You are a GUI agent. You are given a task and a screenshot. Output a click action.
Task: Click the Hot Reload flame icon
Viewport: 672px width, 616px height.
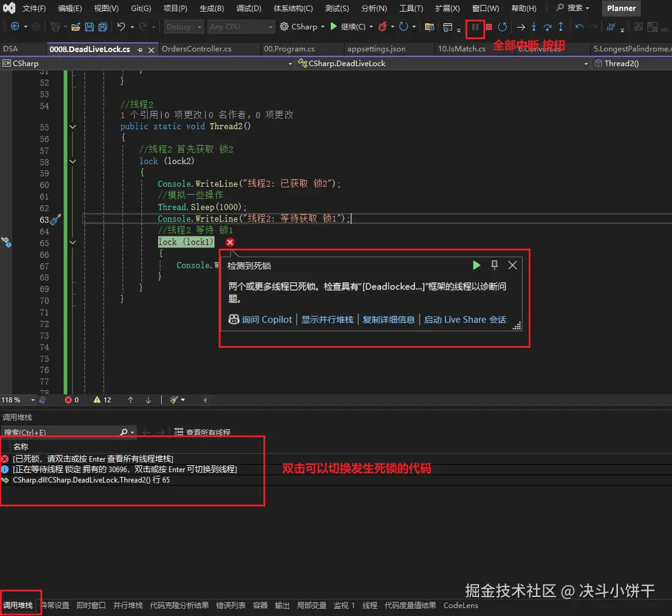[x=382, y=26]
